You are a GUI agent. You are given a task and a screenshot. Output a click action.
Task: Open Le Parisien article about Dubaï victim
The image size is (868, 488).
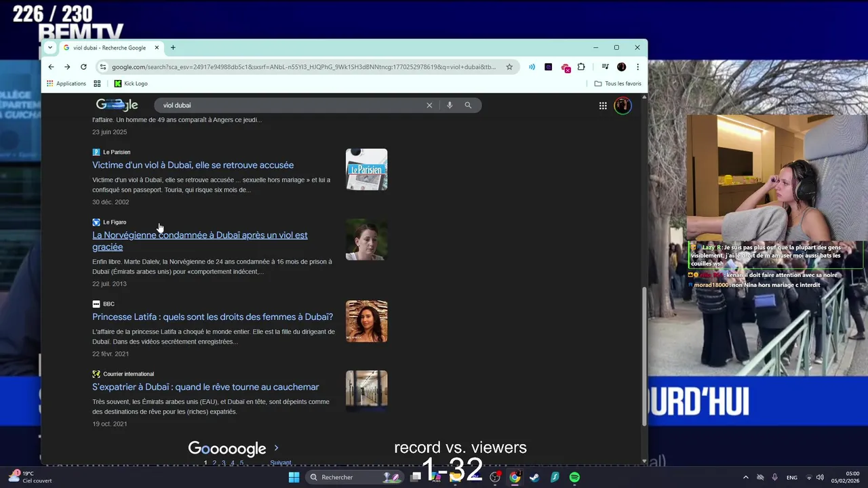[193, 165]
